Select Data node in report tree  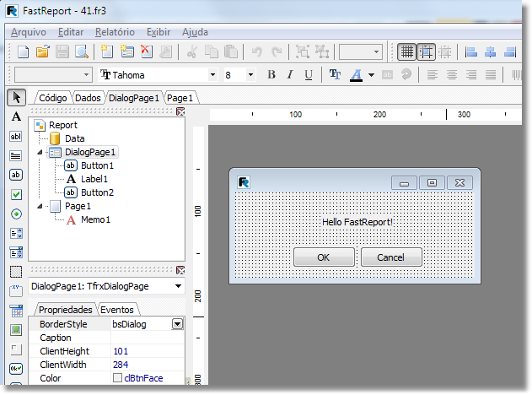coord(75,138)
